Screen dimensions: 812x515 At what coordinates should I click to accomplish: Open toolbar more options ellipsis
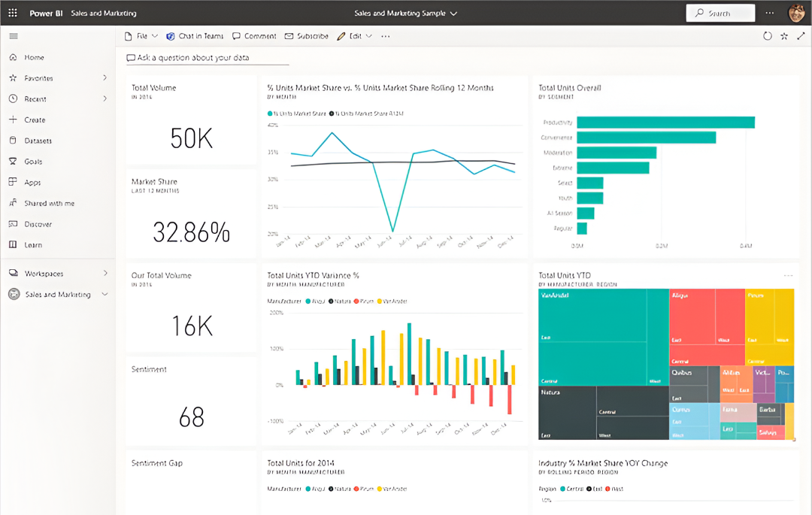385,36
